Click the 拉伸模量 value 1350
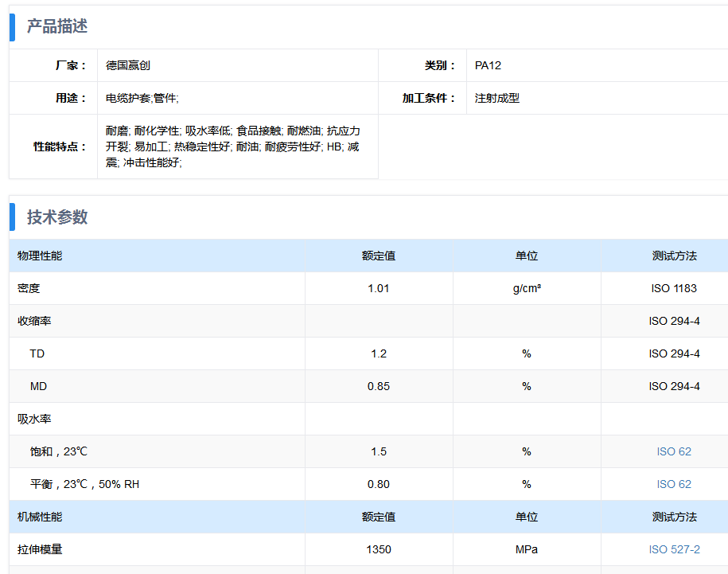This screenshot has width=728, height=574. (379, 549)
